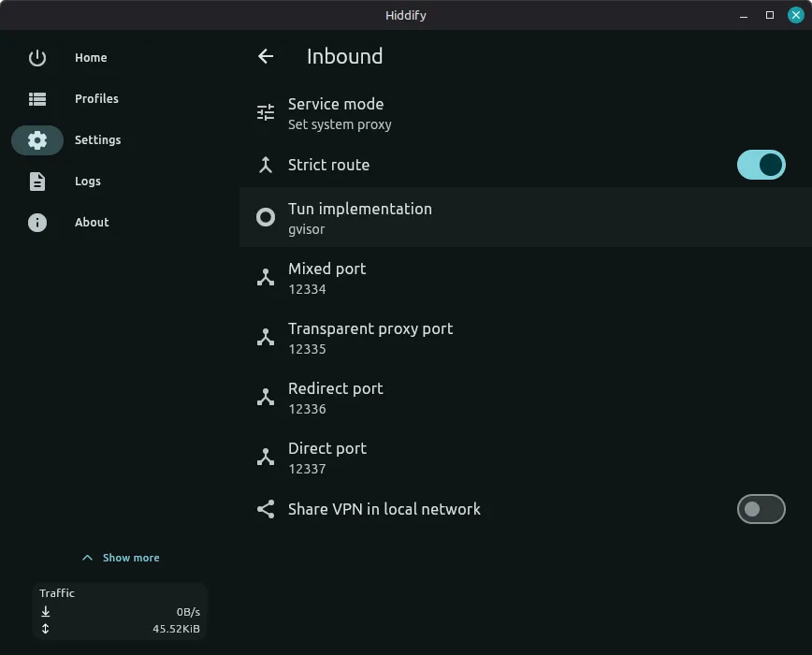The image size is (812, 655).
Task: Click the Traffic card heading
Action: coord(57,593)
